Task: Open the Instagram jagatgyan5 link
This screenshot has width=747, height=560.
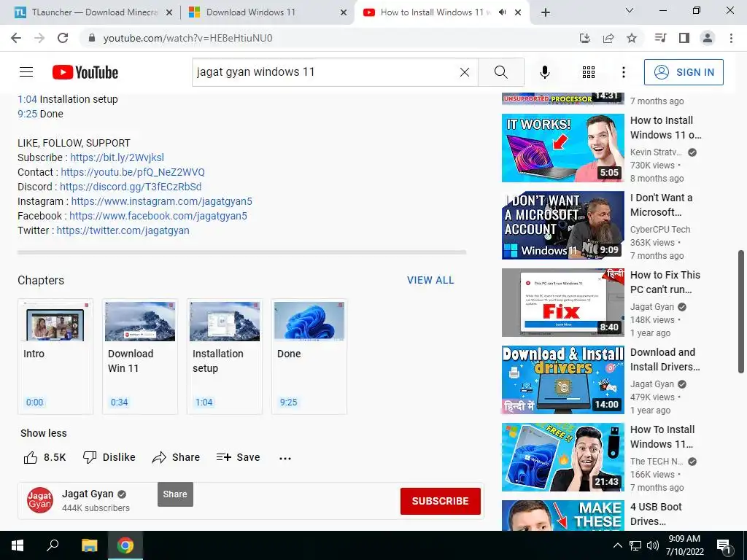Action: click(x=161, y=201)
